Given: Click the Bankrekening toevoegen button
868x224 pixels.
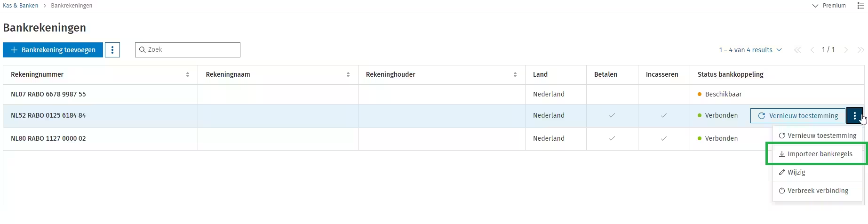Looking at the screenshot, I should 53,50.
